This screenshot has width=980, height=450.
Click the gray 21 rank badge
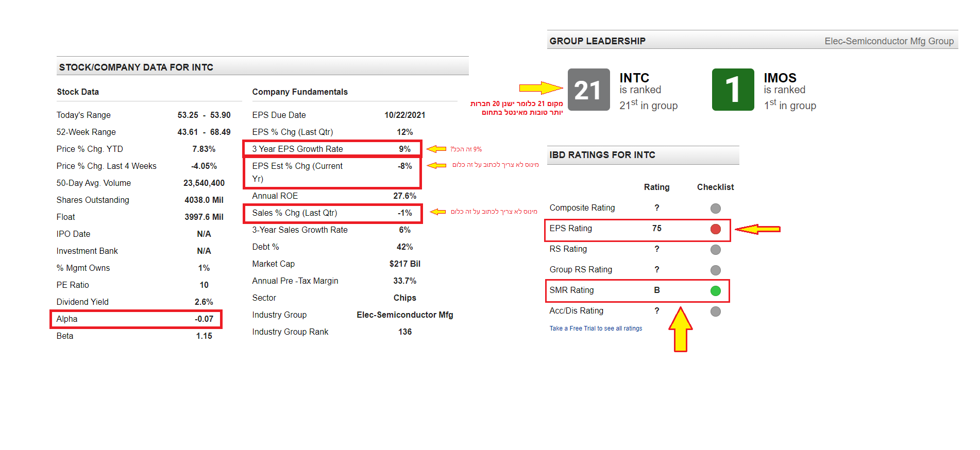point(588,90)
